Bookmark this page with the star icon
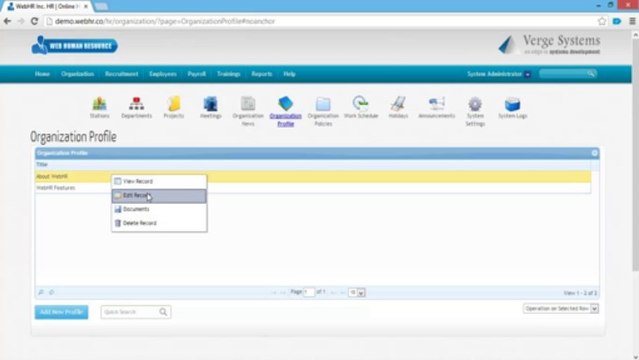 pyautogui.click(x=602, y=21)
